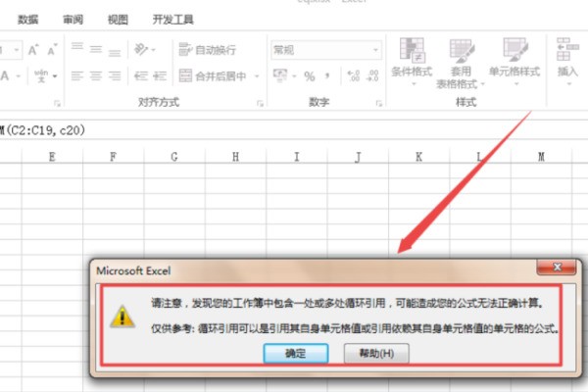588x392 pixels.
Task: Center text horizontally
Action: click(x=96, y=76)
